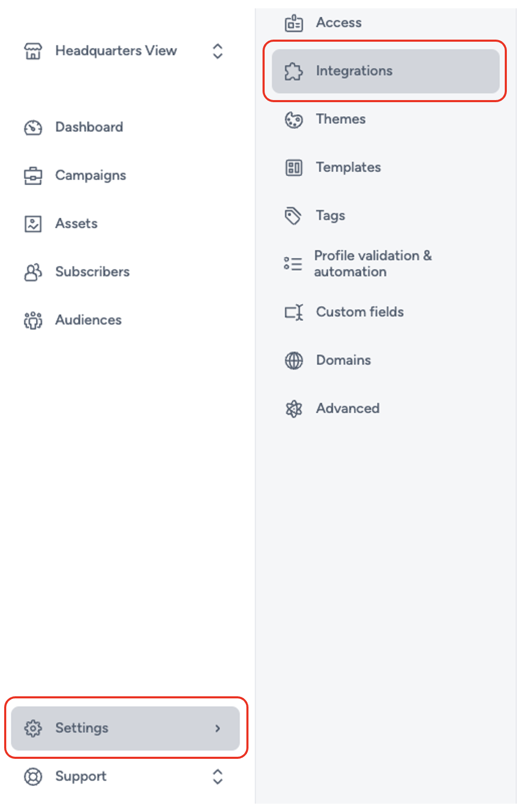523x812 pixels.
Task: Go to the Audiences page
Action: click(88, 321)
